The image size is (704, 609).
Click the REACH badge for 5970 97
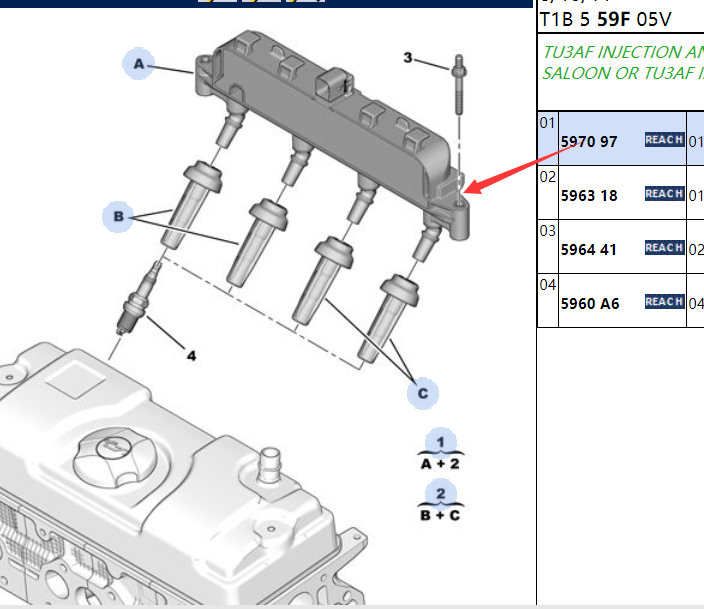click(664, 140)
